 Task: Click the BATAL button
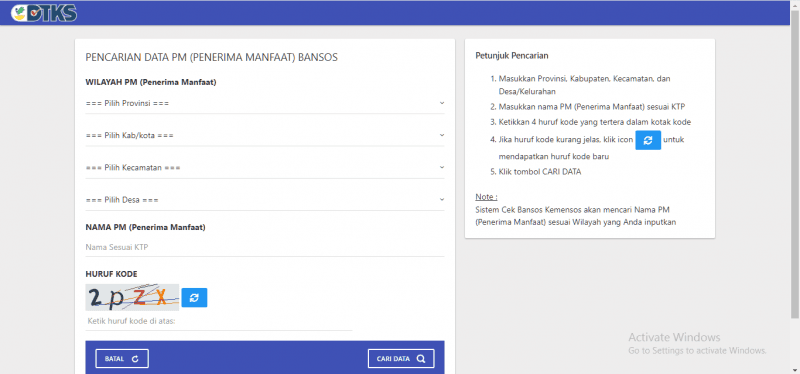tap(122, 359)
